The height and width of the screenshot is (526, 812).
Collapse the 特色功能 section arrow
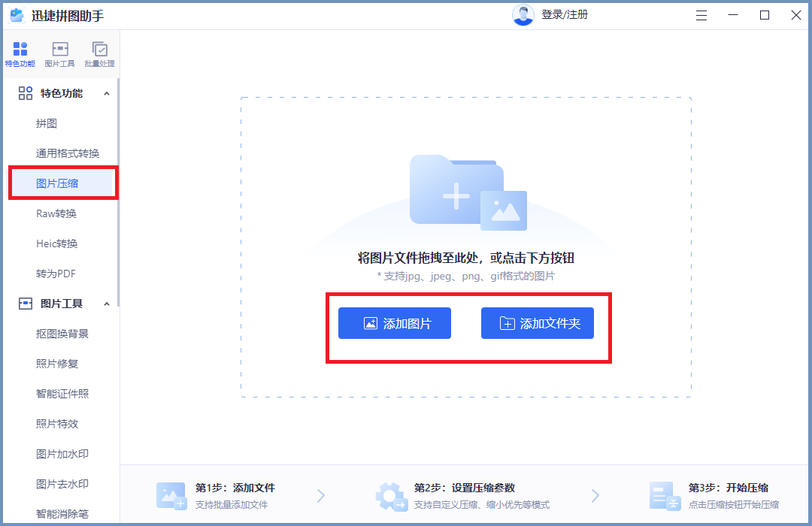click(107, 94)
